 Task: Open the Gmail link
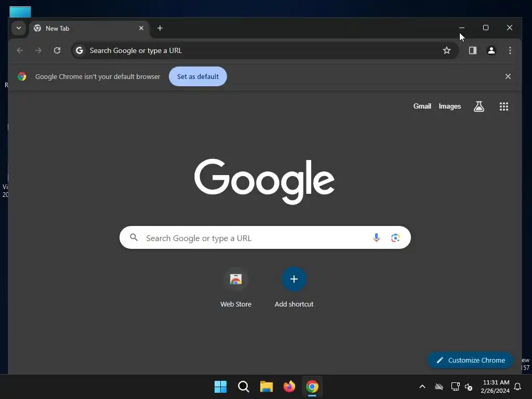(422, 106)
